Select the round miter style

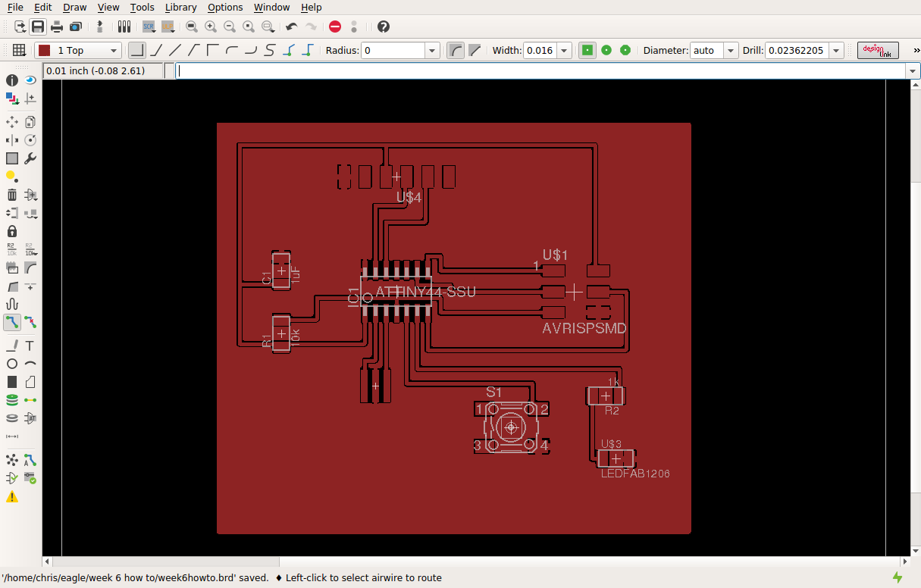click(x=456, y=50)
